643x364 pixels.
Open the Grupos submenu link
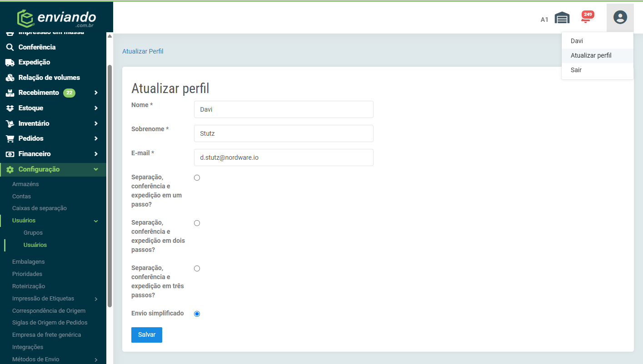(x=33, y=233)
